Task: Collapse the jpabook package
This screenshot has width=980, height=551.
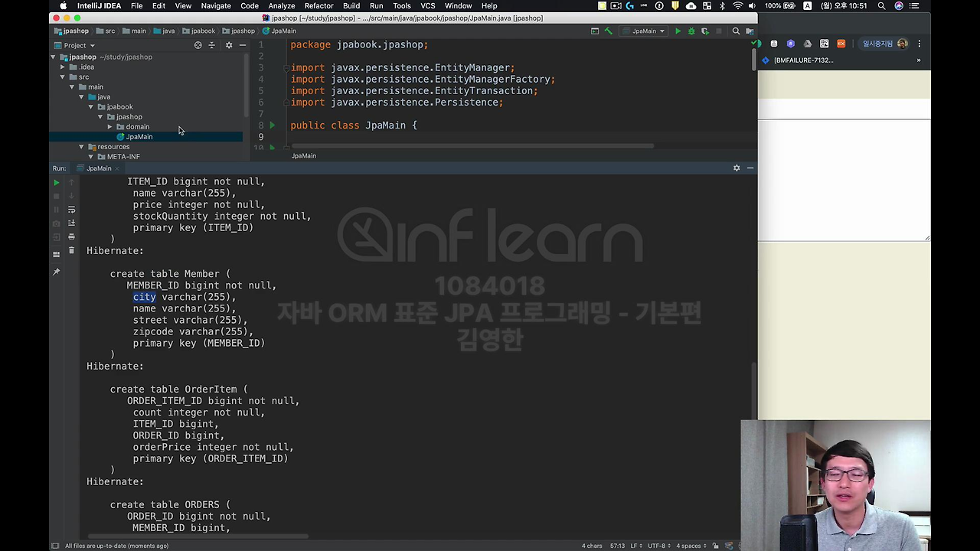Action: (x=90, y=106)
